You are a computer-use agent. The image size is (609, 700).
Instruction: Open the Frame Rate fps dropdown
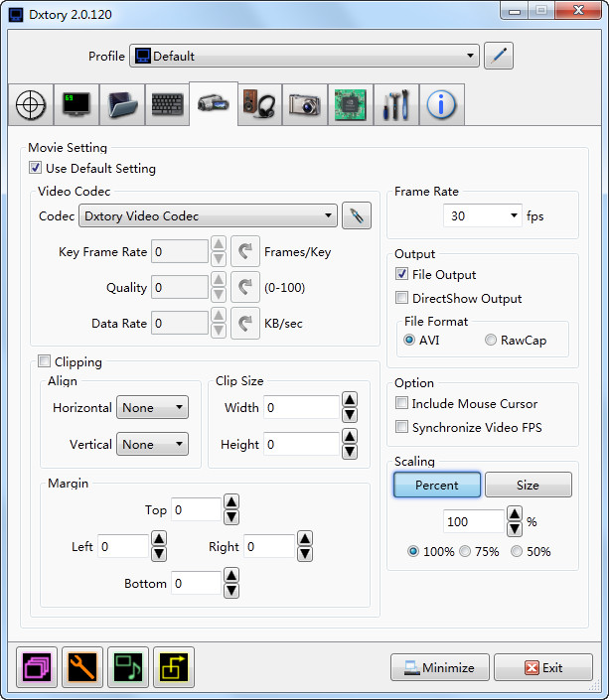[x=484, y=215]
